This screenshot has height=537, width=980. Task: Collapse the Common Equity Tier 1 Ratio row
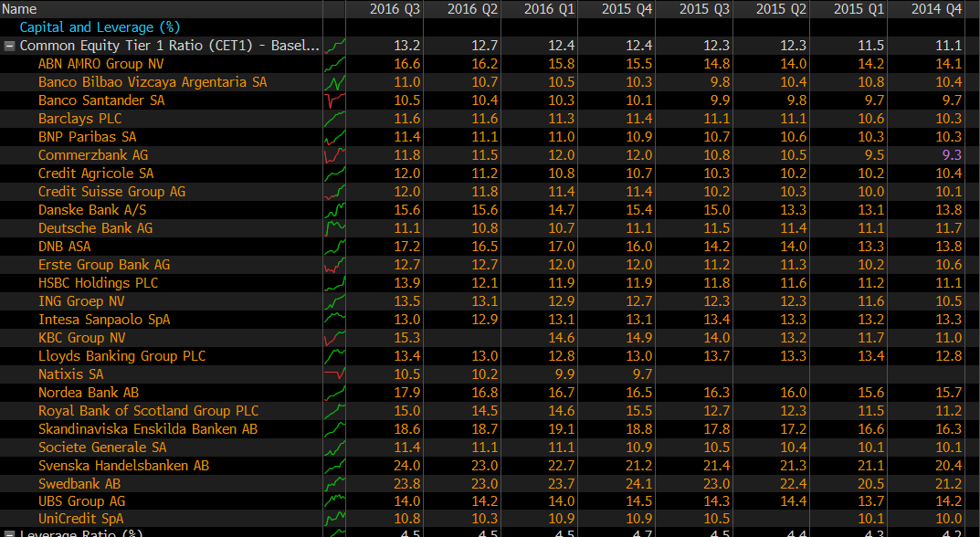(10, 46)
